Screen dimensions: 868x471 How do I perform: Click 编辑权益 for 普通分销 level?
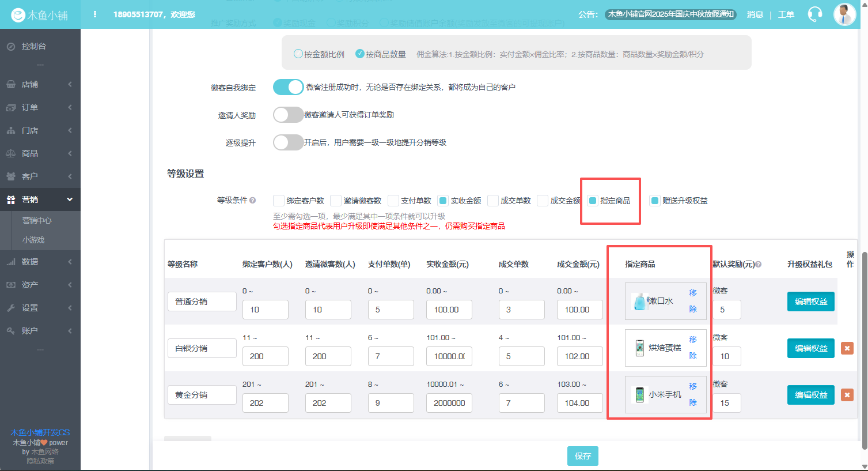pos(810,302)
